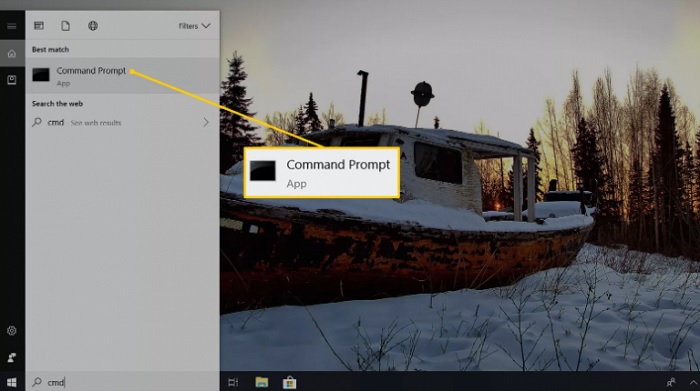700x391 pixels.
Task: Focus the cmd search input field
Action: (122, 382)
